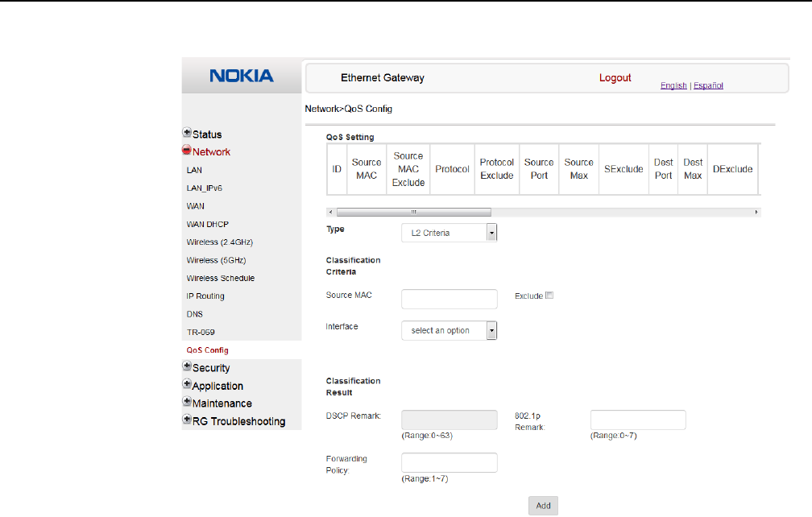Click the table scrollbar right arrow
This screenshot has height=517, width=812.
[x=756, y=212]
